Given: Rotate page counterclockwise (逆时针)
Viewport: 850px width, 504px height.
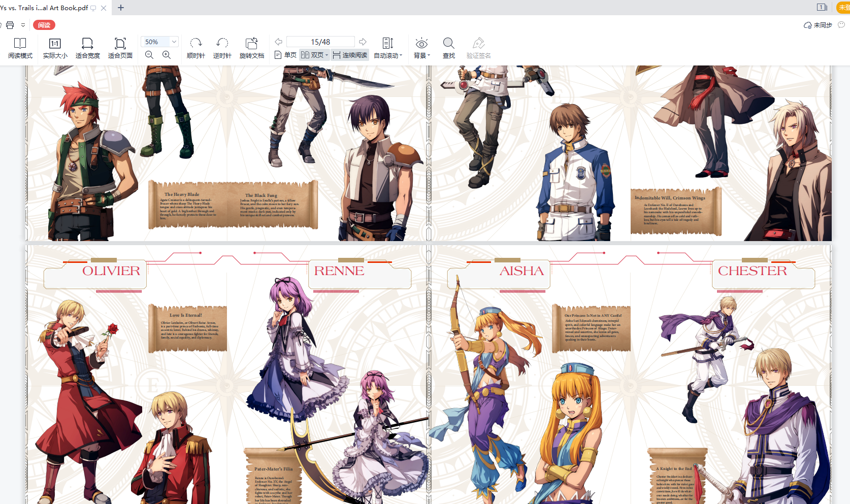Looking at the screenshot, I should (x=222, y=48).
